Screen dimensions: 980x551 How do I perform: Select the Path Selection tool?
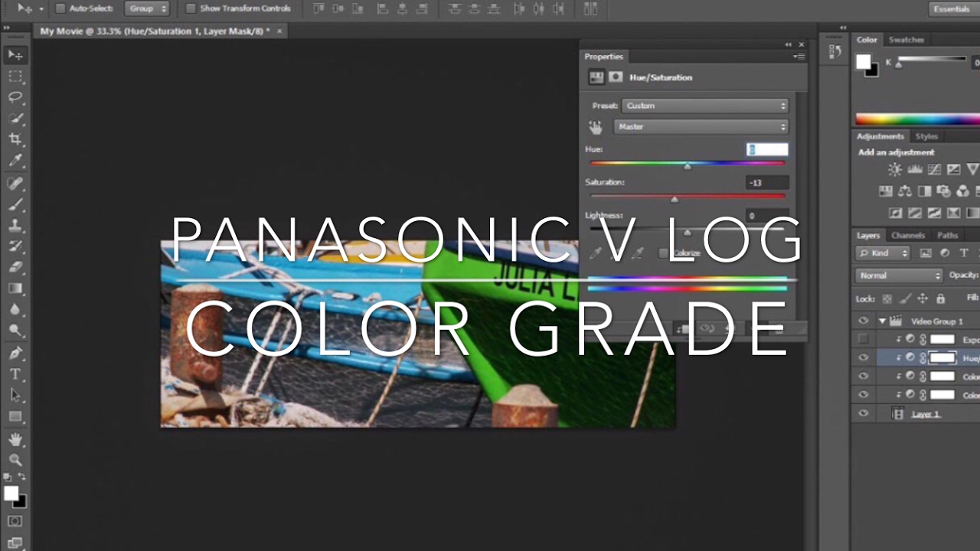pos(15,395)
